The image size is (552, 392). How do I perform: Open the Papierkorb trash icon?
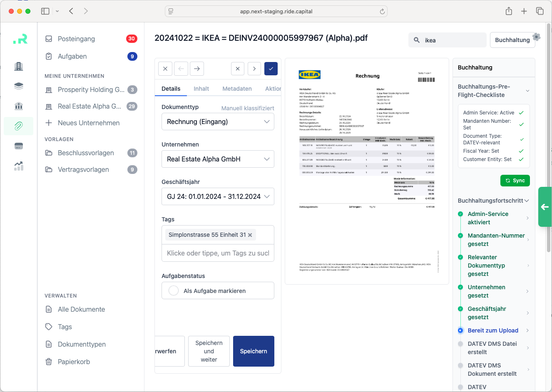tap(49, 362)
